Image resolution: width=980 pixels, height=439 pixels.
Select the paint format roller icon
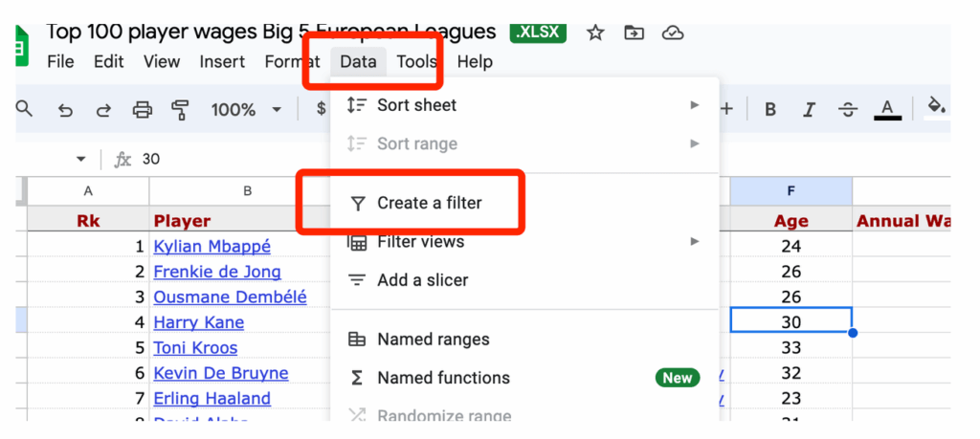pos(180,110)
